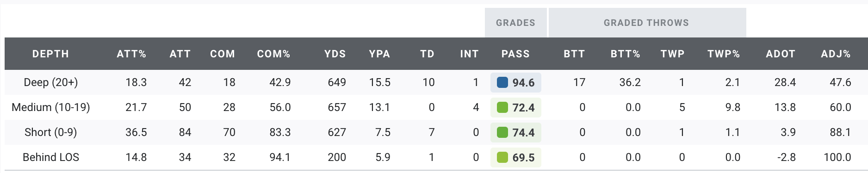
Task: Sort table by DEPTH column header
Action: (x=50, y=54)
